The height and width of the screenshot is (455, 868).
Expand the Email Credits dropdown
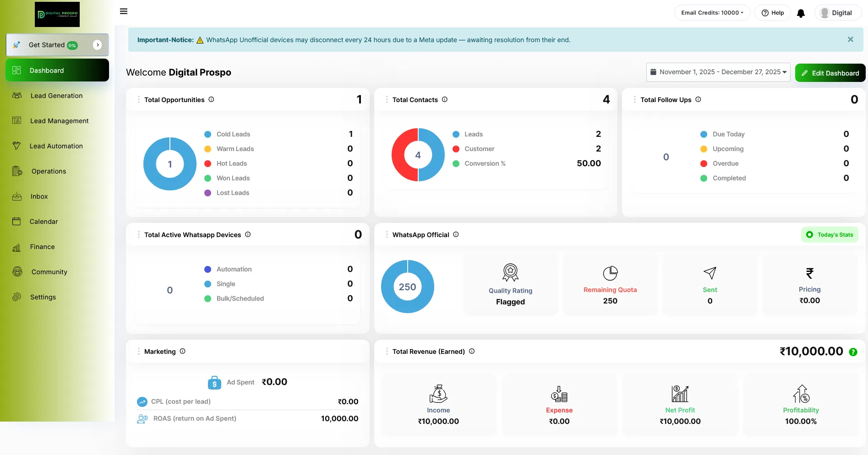(x=712, y=13)
